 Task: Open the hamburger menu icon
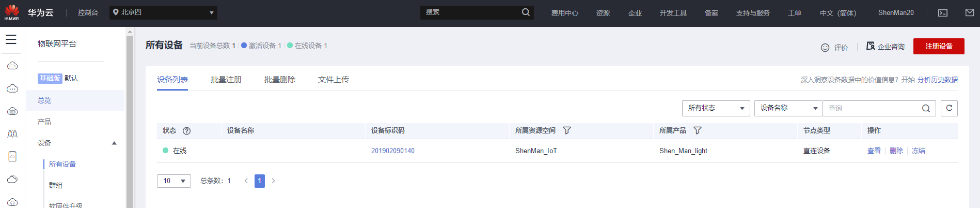pyautogui.click(x=11, y=40)
